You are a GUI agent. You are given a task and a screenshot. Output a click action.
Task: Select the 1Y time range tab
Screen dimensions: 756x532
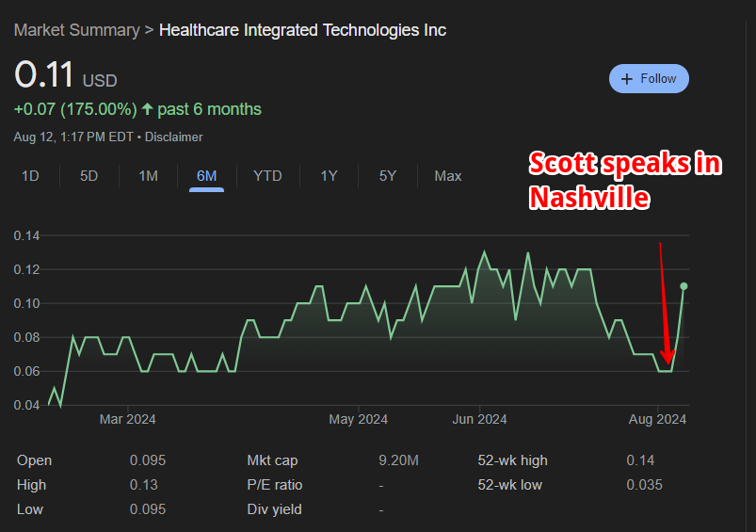point(329,176)
